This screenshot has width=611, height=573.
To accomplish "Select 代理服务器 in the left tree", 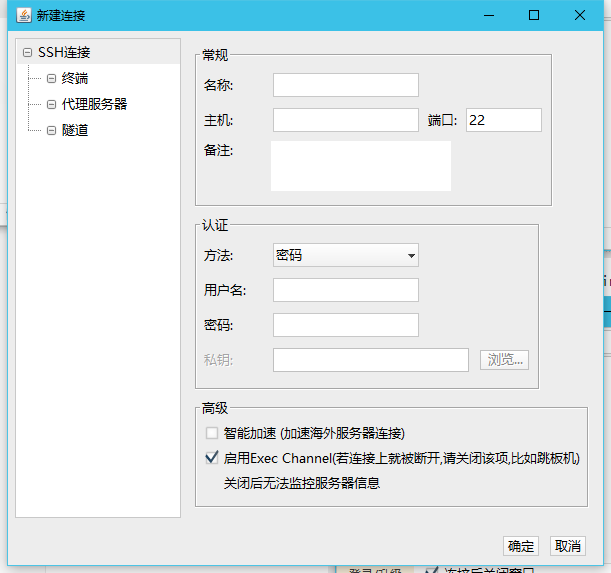I will 94,104.
